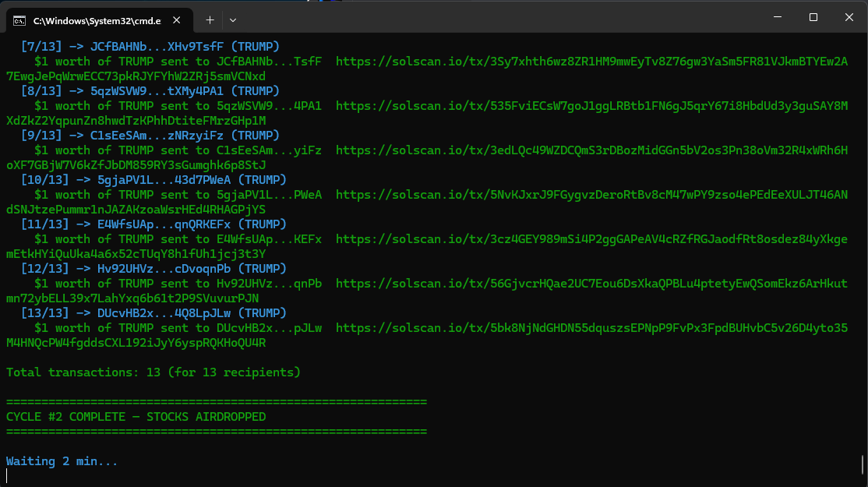Click text '$1 worth of TRUMP sent to C1sEeSAm...yiFz'
The width and height of the screenshot is (868, 487).
click(x=178, y=150)
